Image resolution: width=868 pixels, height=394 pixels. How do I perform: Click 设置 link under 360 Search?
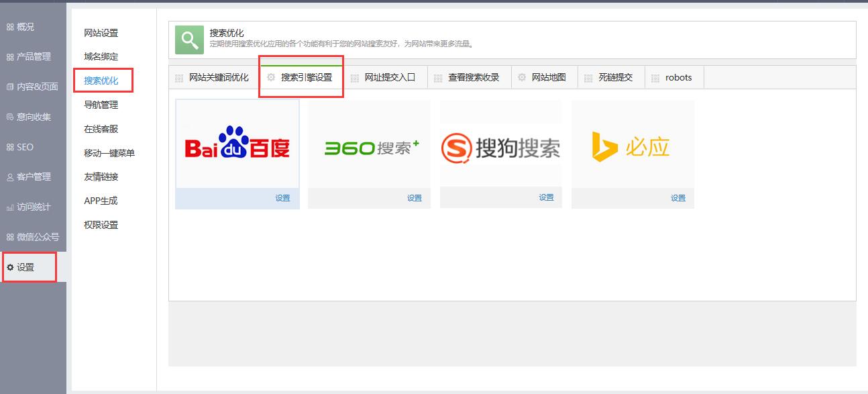[415, 198]
